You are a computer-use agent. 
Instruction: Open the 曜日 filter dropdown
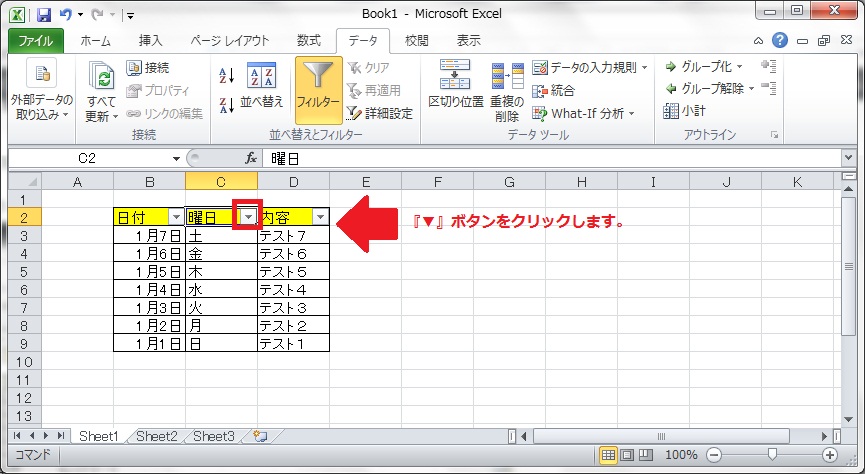coord(248,217)
